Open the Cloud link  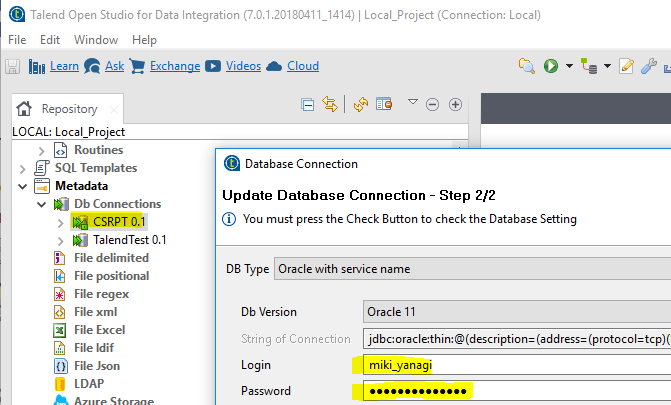click(x=303, y=66)
